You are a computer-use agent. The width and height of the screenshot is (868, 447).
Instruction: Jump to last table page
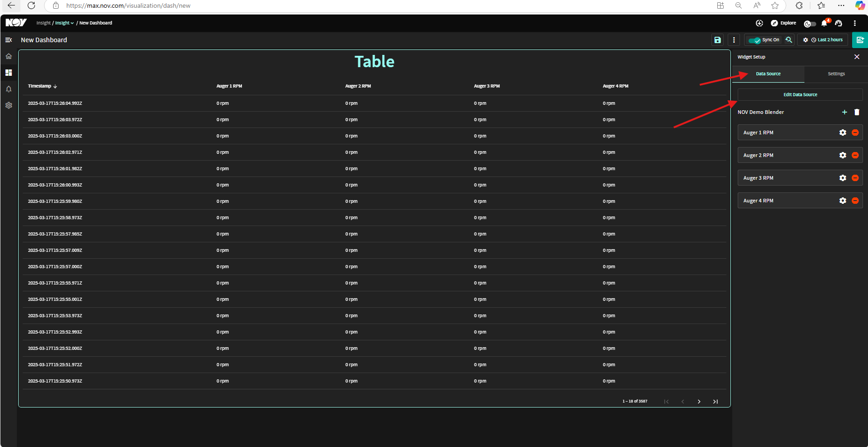pyautogui.click(x=715, y=402)
